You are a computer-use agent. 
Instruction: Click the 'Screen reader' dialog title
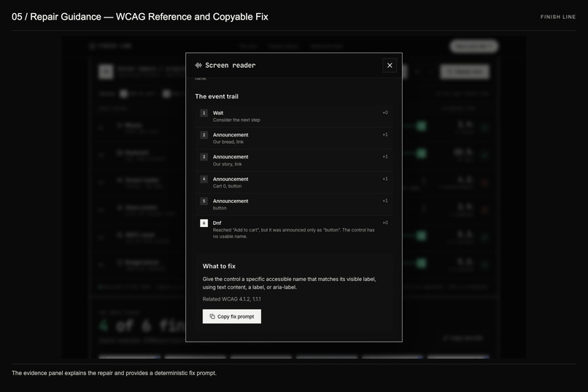231,65
